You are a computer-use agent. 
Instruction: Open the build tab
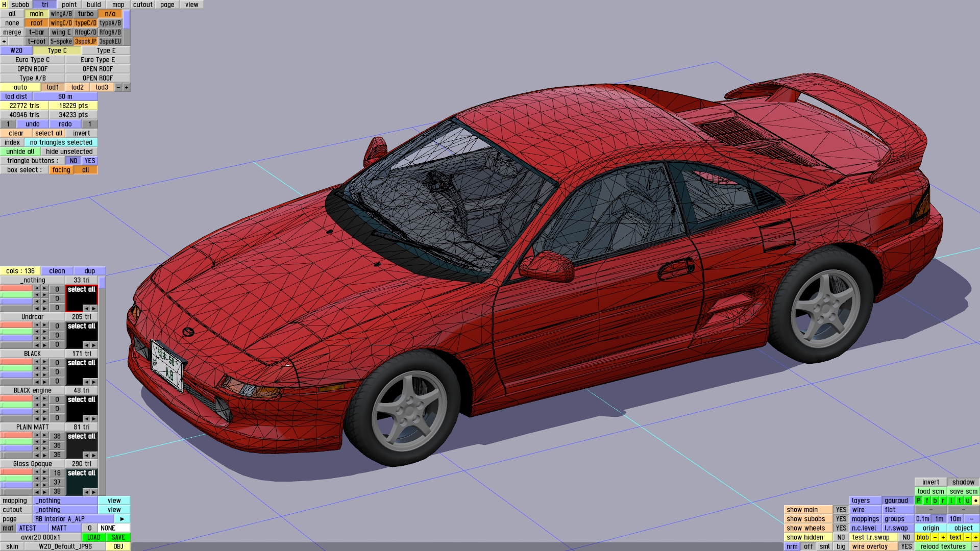(94, 5)
